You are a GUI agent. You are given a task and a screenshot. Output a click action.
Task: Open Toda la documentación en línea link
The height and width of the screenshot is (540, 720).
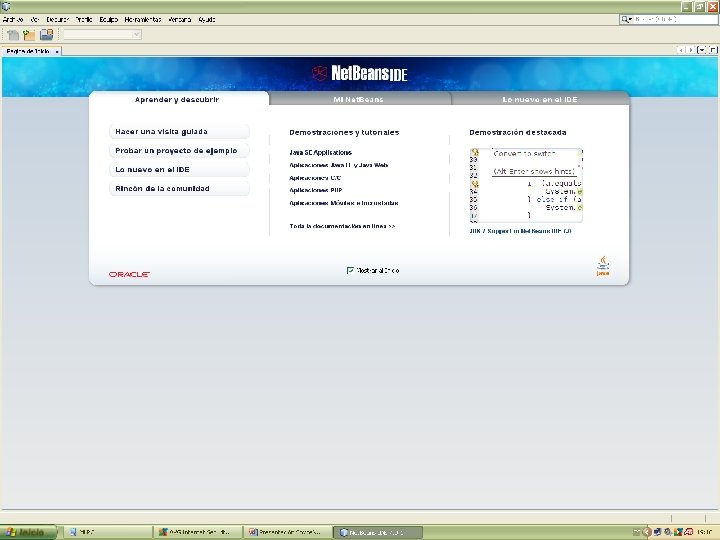pyautogui.click(x=342, y=226)
